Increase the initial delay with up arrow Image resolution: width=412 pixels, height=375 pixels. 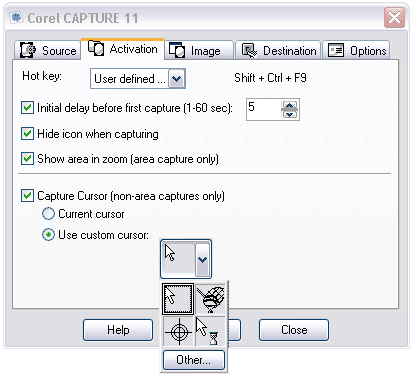pyautogui.click(x=289, y=106)
